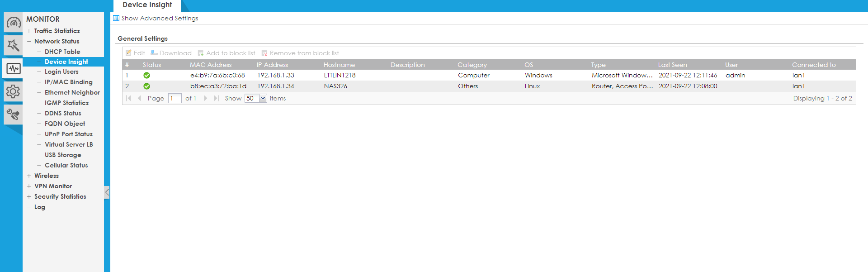Viewport: 868px width, 272px height.
Task: Click green status icon for LTTLIN1218
Action: tap(146, 76)
